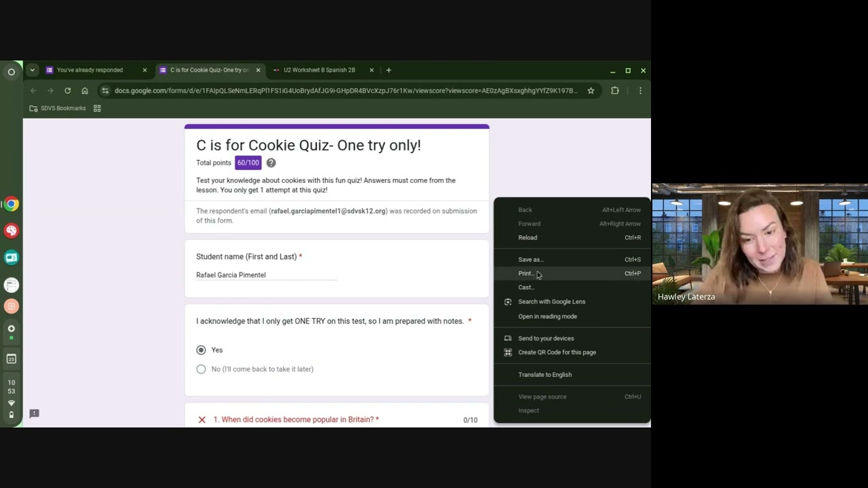
Task: Select Open in reading mode
Action: [x=572, y=317]
